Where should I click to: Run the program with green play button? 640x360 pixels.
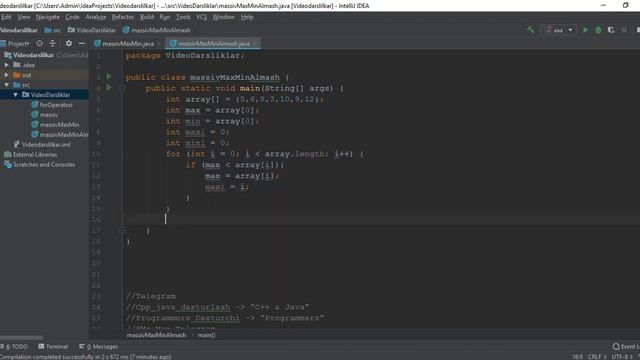pyautogui.click(x=585, y=30)
